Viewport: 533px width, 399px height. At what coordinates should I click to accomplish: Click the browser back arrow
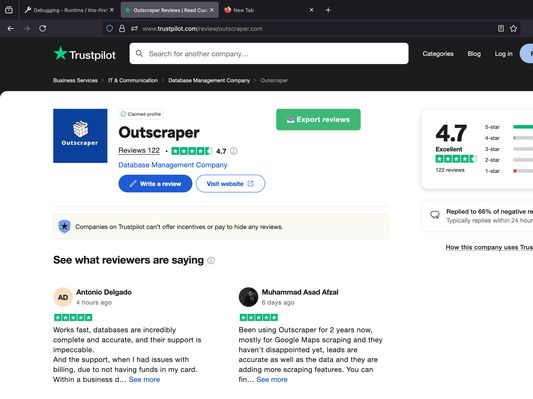coord(11,29)
